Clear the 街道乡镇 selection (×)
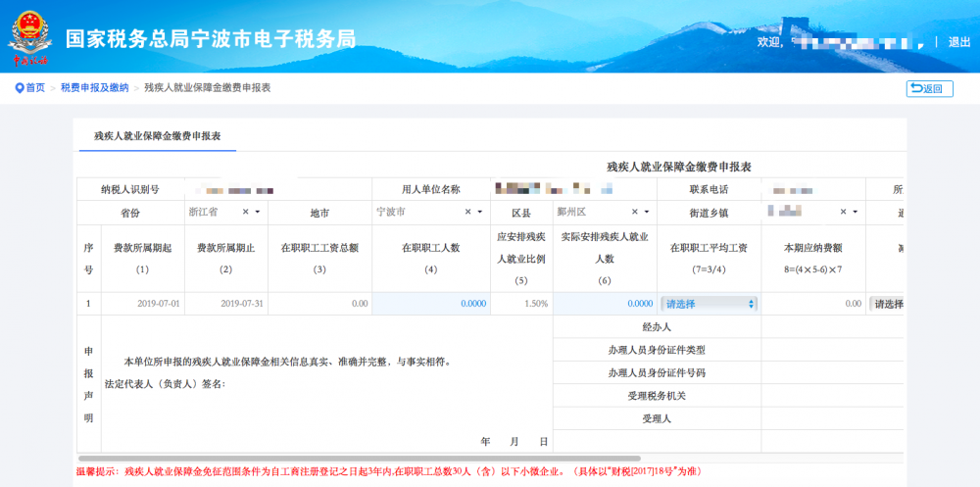The height and width of the screenshot is (487, 980). (x=843, y=212)
